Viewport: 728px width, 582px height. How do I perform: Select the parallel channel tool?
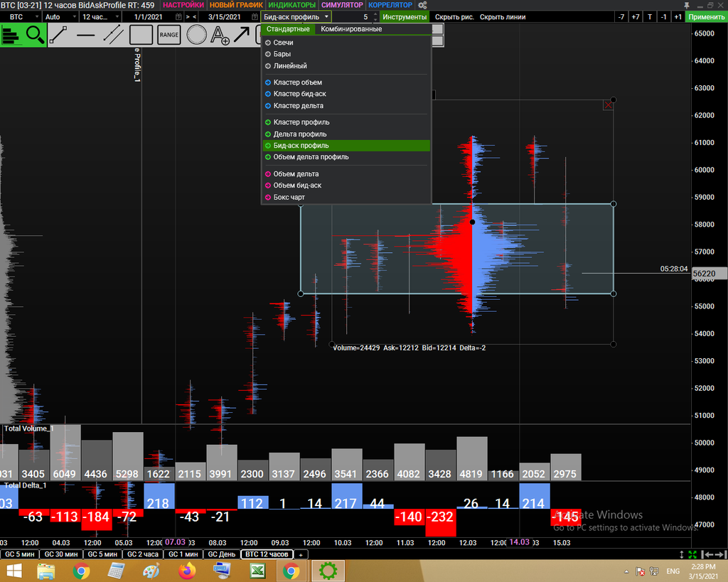click(x=113, y=36)
